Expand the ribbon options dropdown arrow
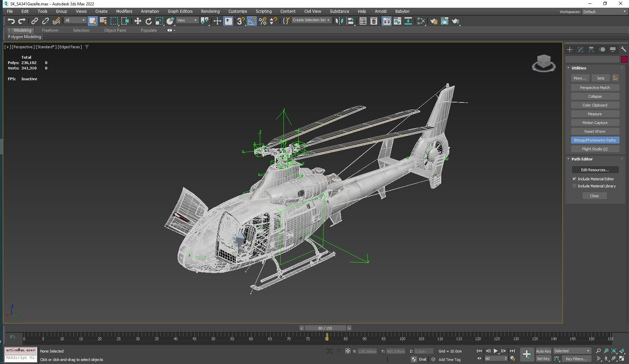The image size is (629, 364). tap(174, 30)
